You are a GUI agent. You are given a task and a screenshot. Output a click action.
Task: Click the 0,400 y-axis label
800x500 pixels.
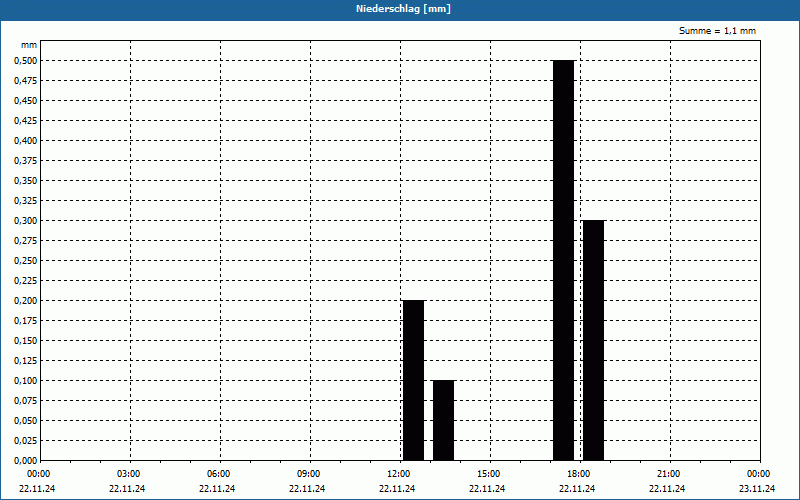coord(26,141)
